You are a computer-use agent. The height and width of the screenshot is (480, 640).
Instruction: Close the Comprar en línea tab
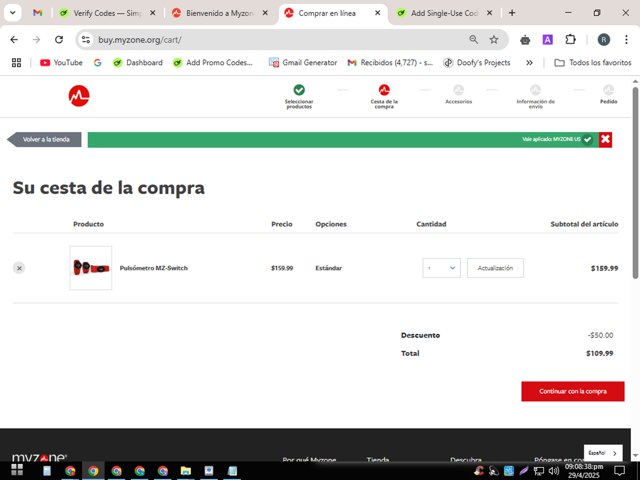click(378, 13)
